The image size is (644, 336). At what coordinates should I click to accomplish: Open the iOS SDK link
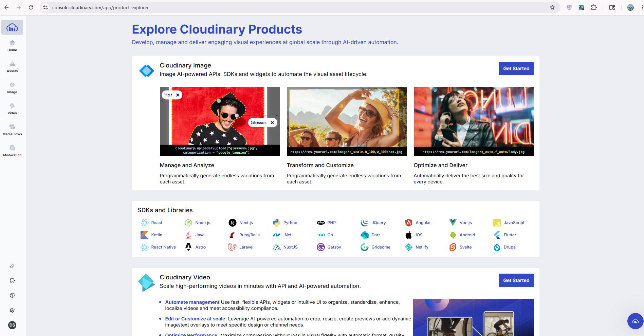[x=419, y=235]
